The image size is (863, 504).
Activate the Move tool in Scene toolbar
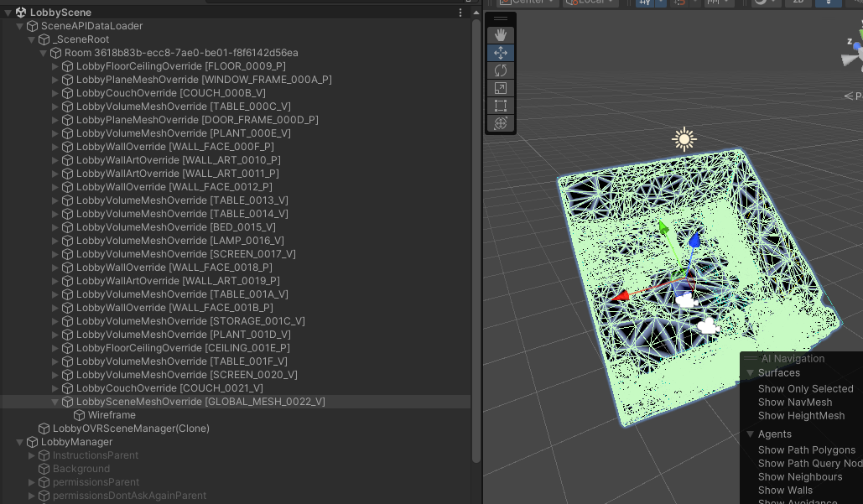pos(500,52)
